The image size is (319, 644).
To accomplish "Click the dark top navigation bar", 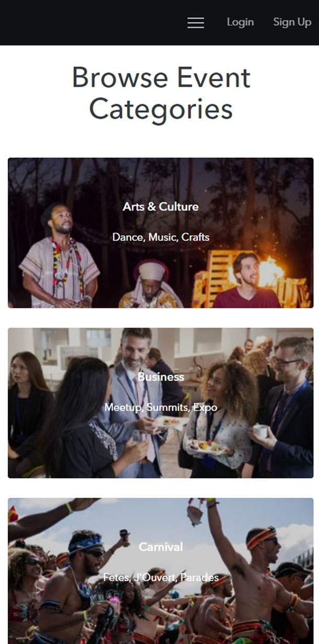I will 160,23.
